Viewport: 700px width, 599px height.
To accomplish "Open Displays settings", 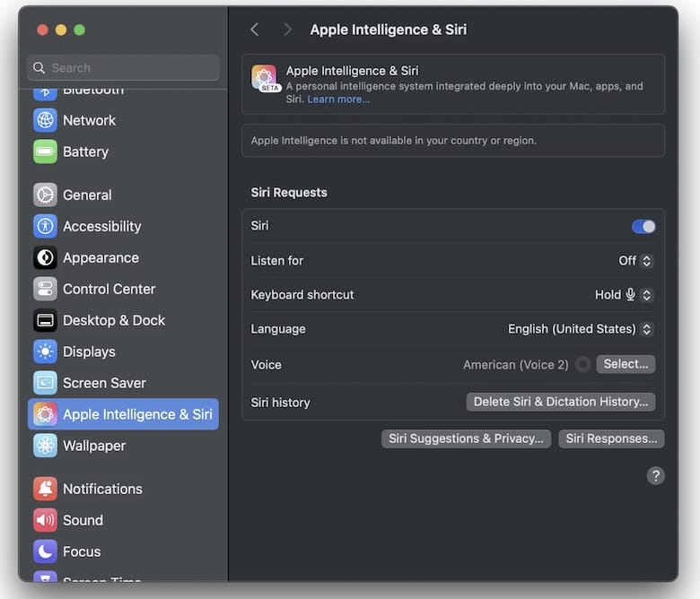I will point(123,352).
